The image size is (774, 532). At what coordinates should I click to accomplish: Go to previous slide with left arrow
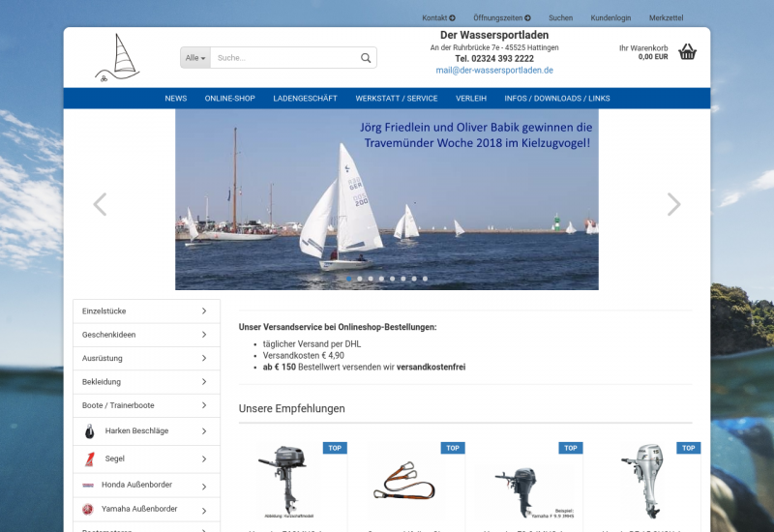[99, 204]
